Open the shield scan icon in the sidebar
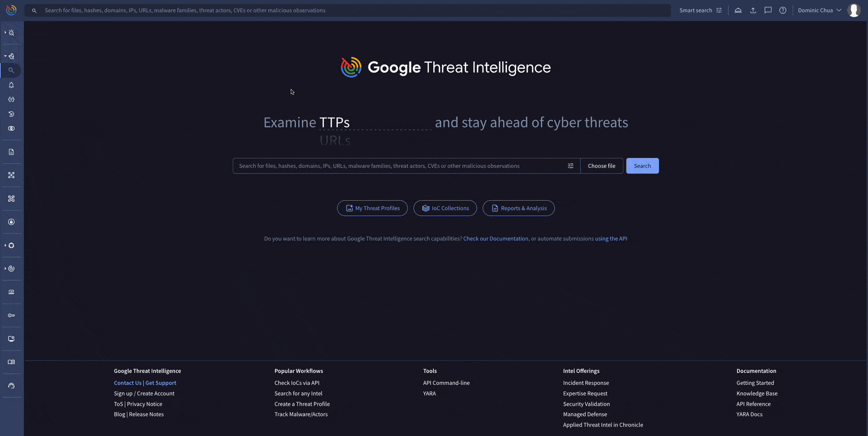Viewport: 868px width, 436px height. click(x=11, y=199)
